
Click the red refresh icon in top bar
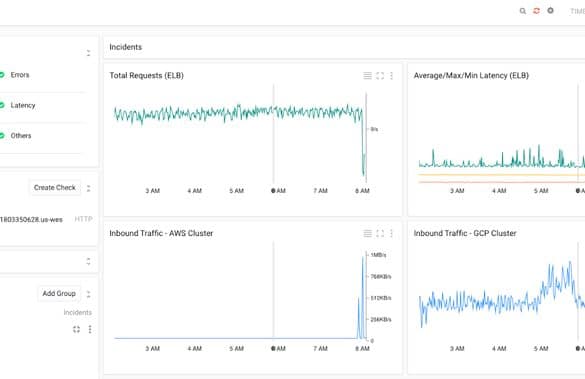click(x=536, y=11)
